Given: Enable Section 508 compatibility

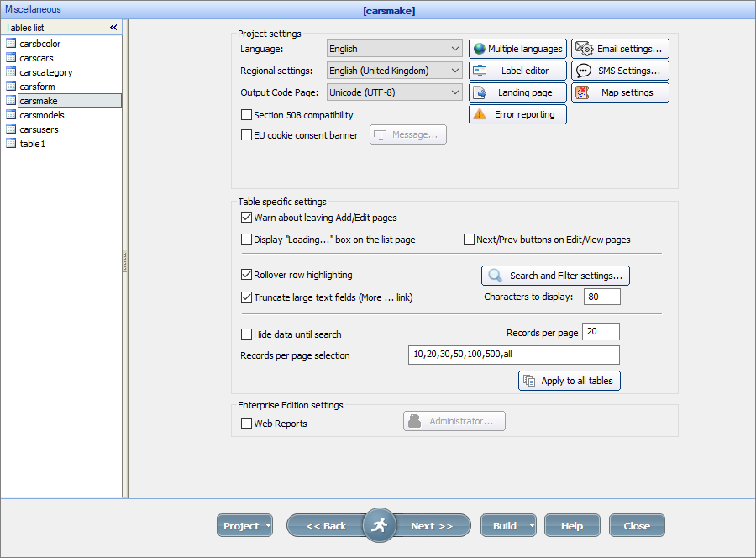Looking at the screenshot, I should (247, 117).
